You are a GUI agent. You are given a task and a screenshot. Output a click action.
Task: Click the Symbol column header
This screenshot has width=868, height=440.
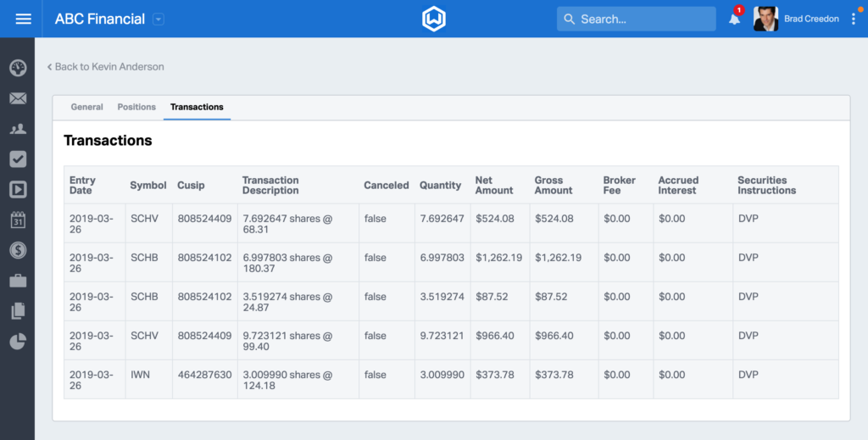click(x=147, y=186)
